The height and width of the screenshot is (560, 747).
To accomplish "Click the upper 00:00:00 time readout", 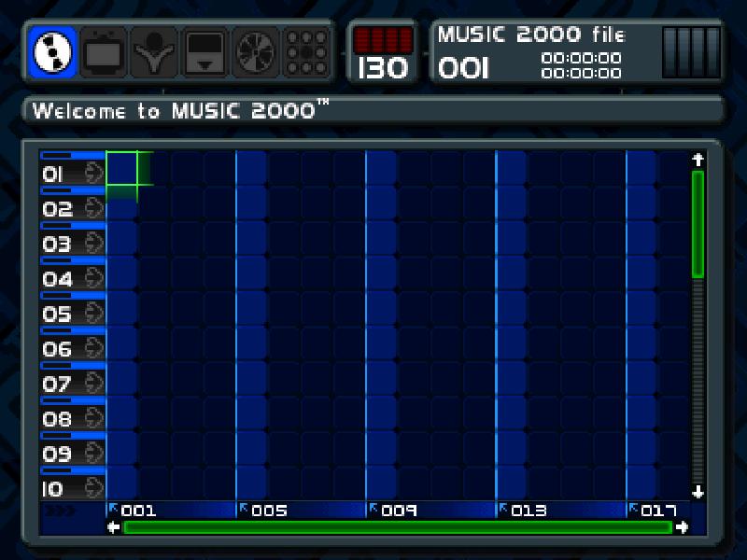I will 581,58.
